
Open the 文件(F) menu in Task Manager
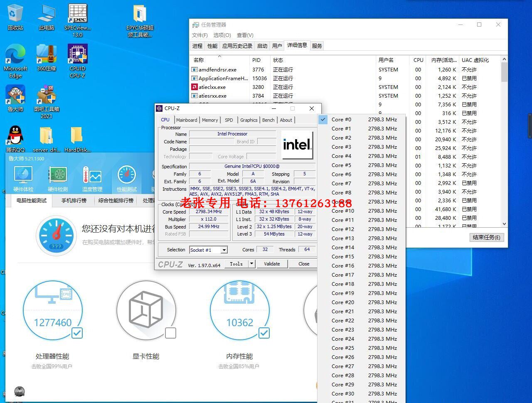[200, 35]
